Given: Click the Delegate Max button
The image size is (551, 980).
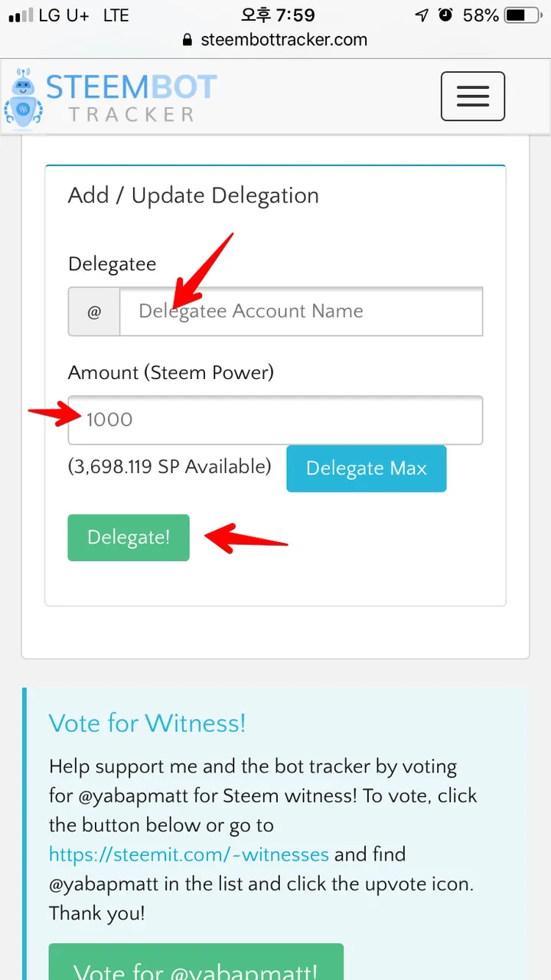Looking at the screenshot, I should pos(367,469).
